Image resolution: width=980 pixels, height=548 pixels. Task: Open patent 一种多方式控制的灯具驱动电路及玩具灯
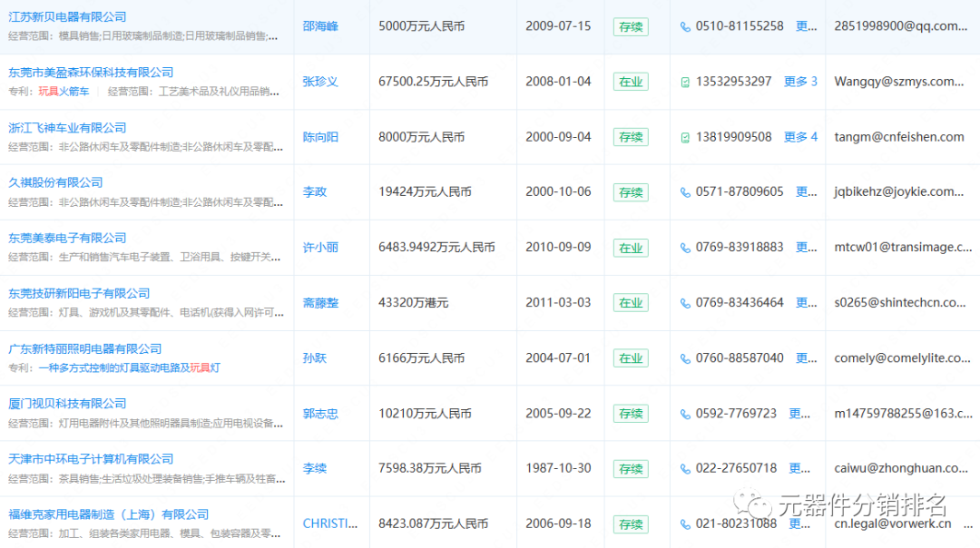coord(130,367)
